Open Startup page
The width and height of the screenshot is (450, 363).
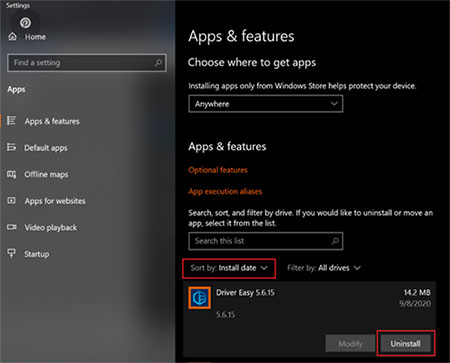[37, 254]
